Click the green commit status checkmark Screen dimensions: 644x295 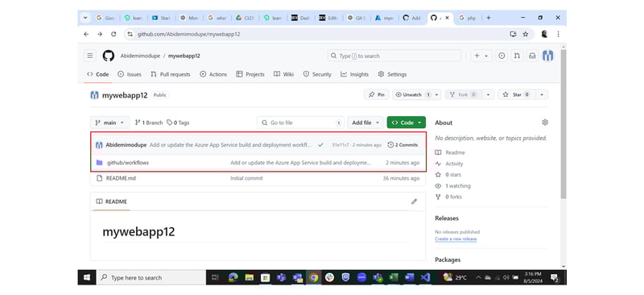pyautogui.click(x=320, y=145)
